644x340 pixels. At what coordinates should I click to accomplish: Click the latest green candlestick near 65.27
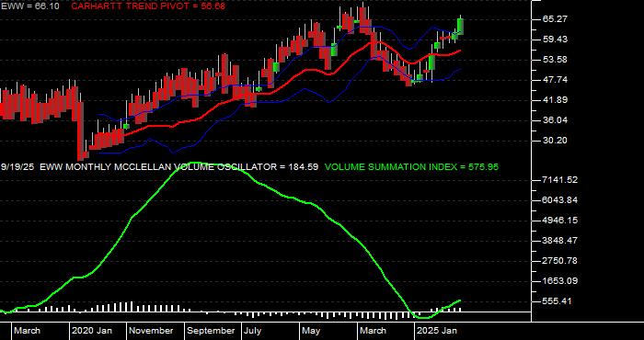460,26
